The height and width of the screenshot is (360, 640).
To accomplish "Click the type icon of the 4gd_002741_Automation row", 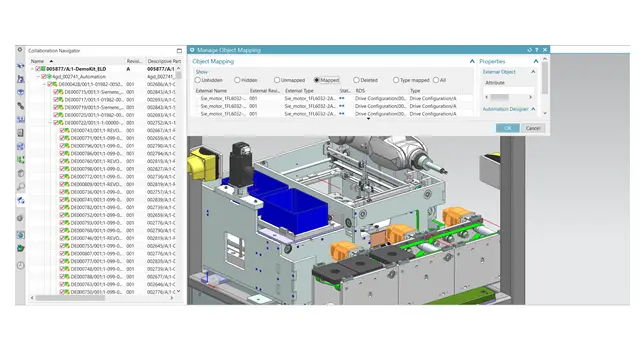I will pos(49,77).
